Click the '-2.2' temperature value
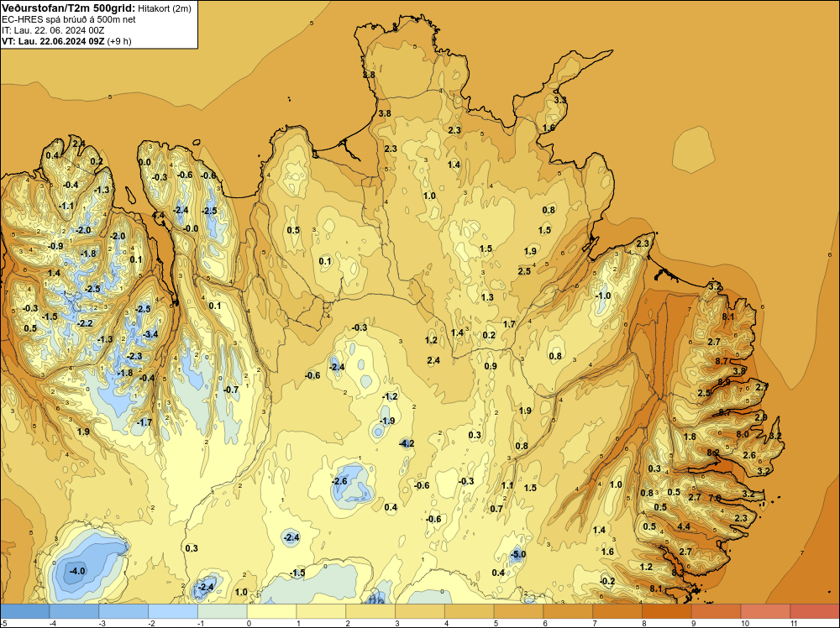Image resolution: width=840 pixels, height=628 pixels. tap(85, 323)
